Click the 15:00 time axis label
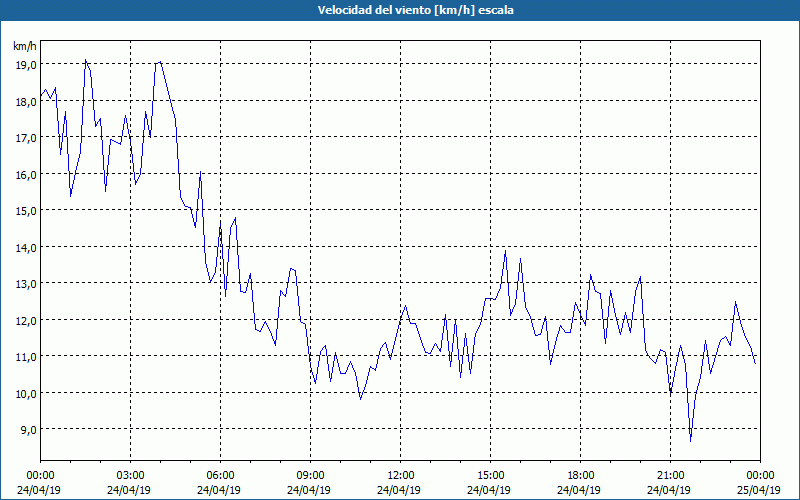 [491, 476]
